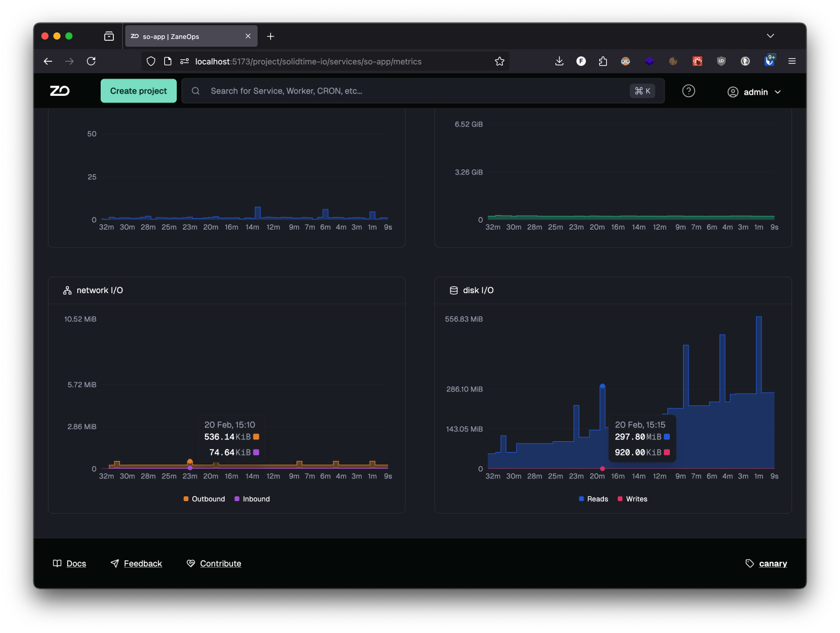Click the canary tag icon
This screenshot has height=633, width=840.
(x=750, y=563)
